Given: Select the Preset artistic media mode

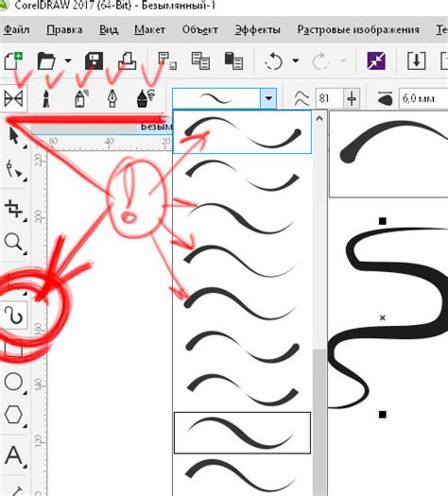Looking at the screenshot, I should 13,98.
